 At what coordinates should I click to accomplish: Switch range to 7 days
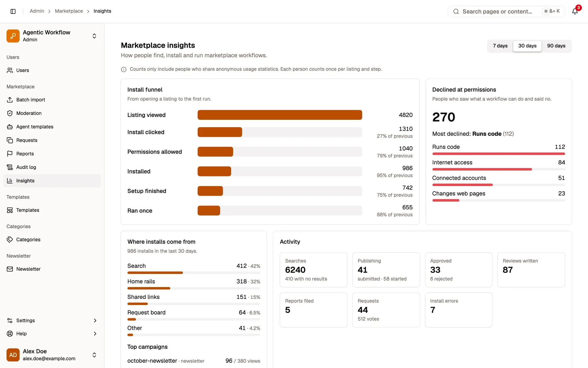500,46
